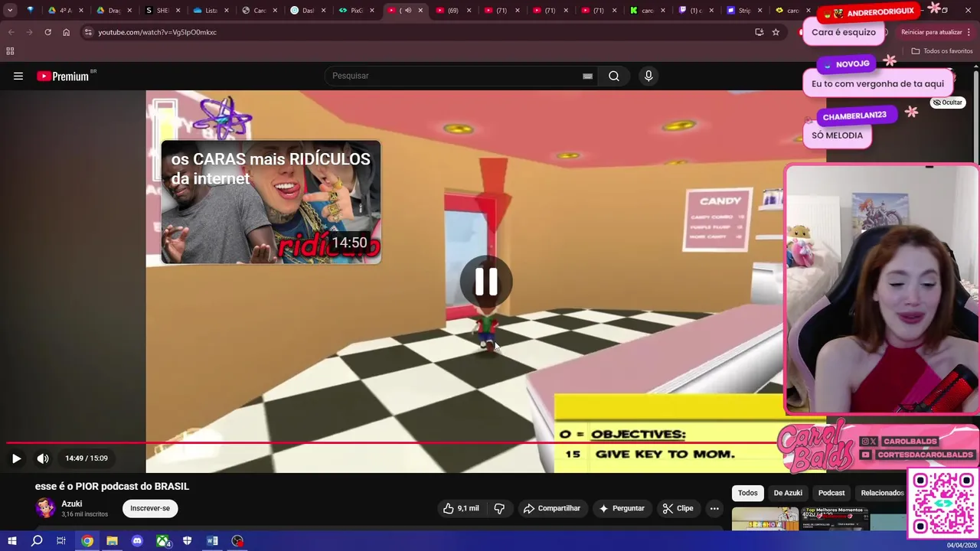Click the 14:49 / 15:09 time display

[87, 458]
